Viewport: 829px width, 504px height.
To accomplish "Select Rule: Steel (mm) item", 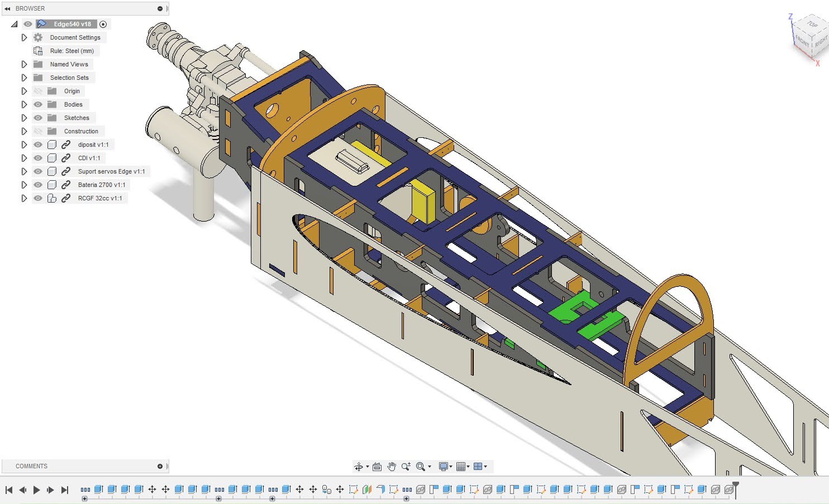I will click(x=72, y=51).
